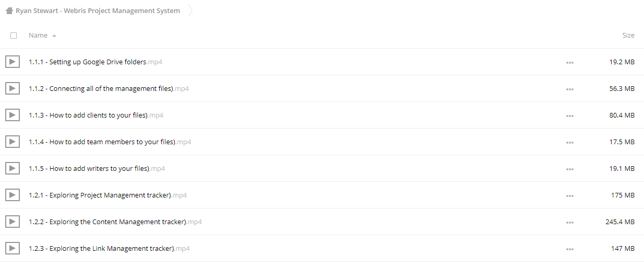Open 1.2.3 Exploring the Link Management tracker file
This screenshot has width=644, height=267.
click(x=109, y=248)
